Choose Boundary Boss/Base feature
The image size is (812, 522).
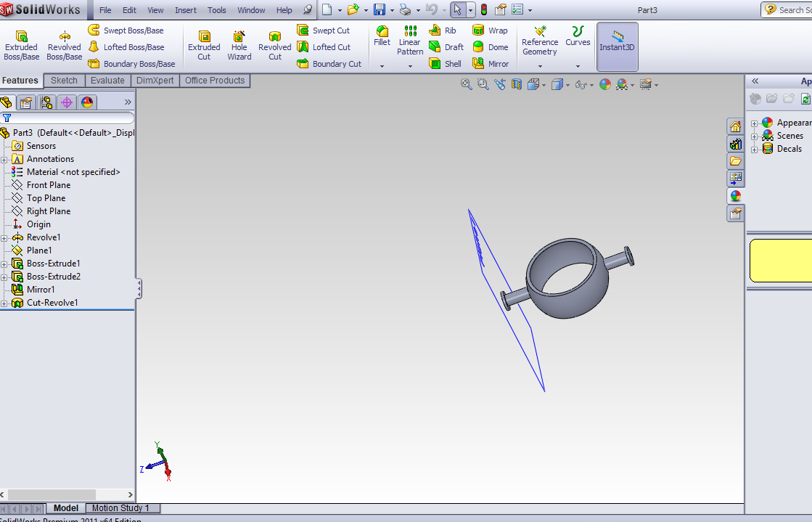point(131,64)
